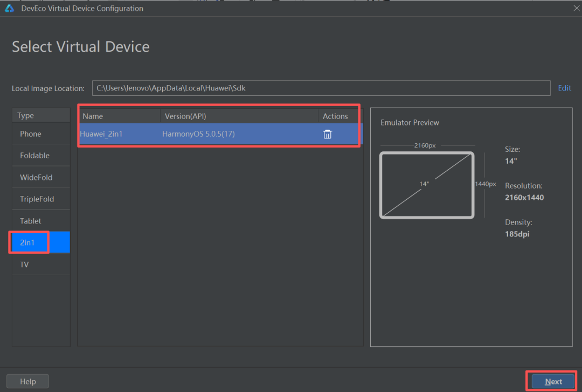This screenshot has height=392, width=582.
Task: Select the Phone device type
Action: point(41,134)
